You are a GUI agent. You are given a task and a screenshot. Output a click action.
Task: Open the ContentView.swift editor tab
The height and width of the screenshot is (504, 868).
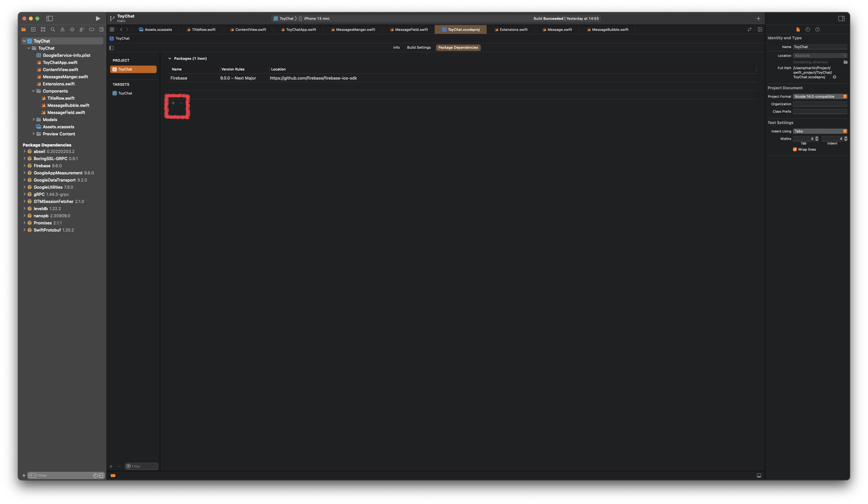pos(250,30)
